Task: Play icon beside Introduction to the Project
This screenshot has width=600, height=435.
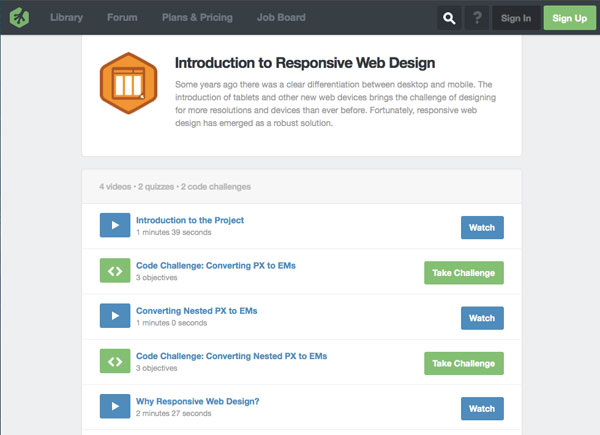Action: pyautogui.click(x=115, y=225)
